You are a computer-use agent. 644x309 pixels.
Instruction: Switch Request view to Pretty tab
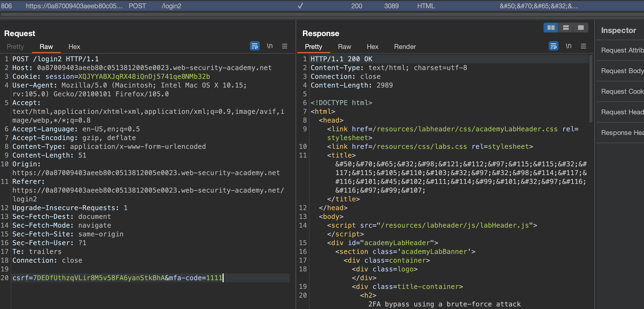point(15,47)
